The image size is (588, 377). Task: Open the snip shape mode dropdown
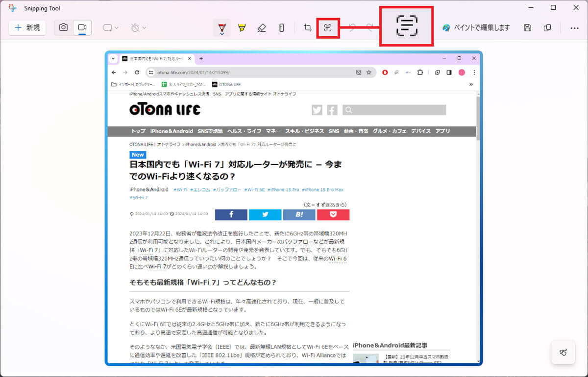pos(111,28)
